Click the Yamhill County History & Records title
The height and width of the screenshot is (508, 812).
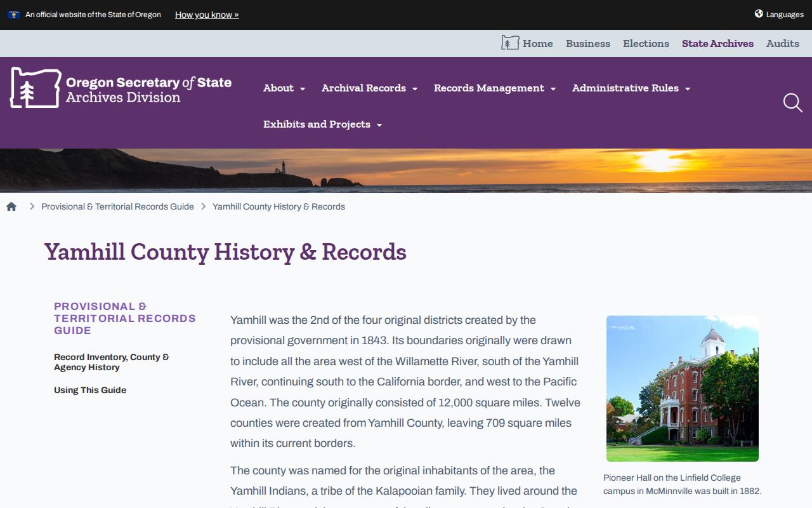[225, 252]
